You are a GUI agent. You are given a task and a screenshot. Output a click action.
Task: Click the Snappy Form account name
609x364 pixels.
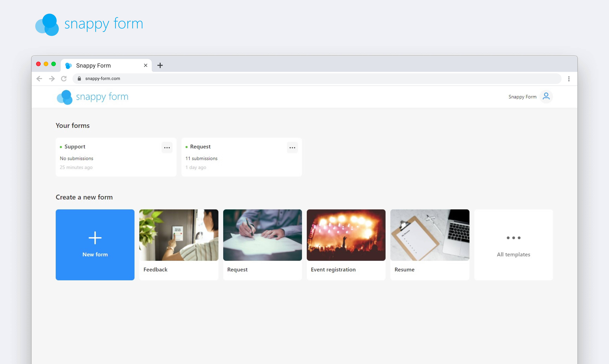click(522, 97)
